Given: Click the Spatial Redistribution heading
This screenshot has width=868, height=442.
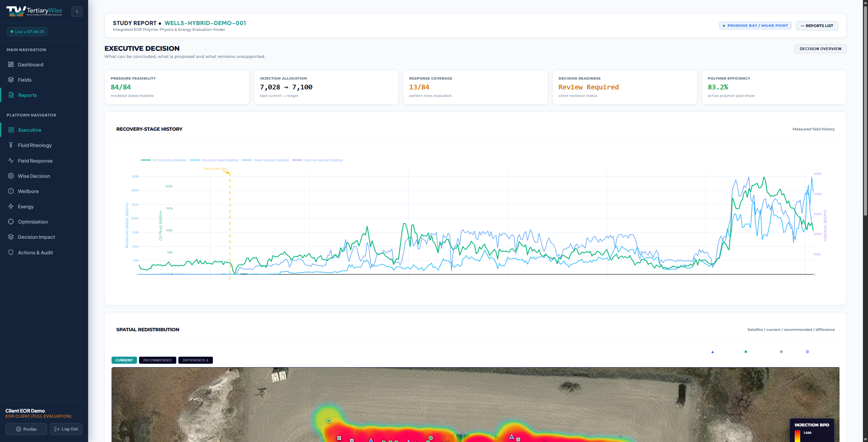Looking at the screenshot, I should (147, 330).
